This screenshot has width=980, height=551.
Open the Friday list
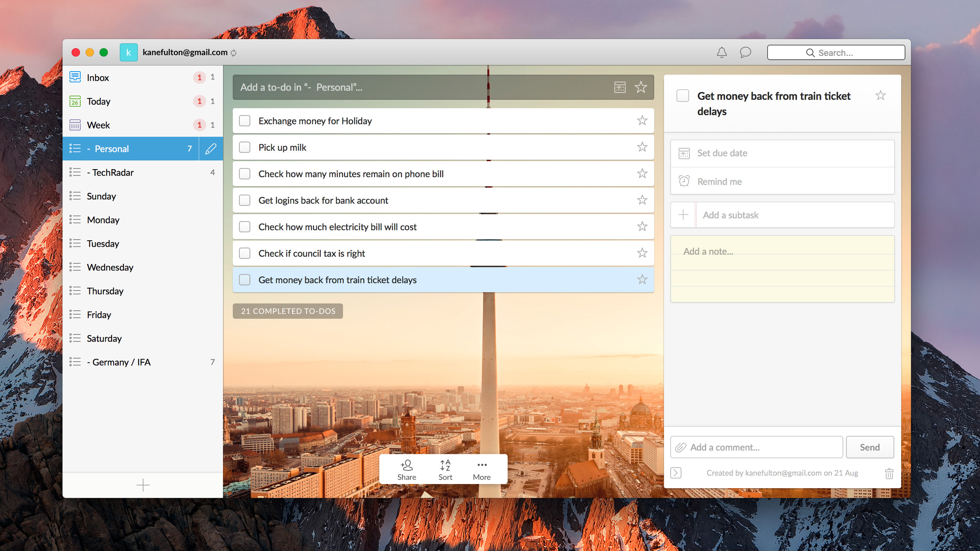143,315
